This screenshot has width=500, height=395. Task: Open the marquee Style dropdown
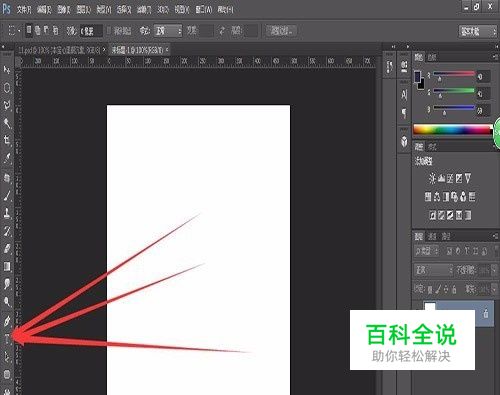pos(168,31)
